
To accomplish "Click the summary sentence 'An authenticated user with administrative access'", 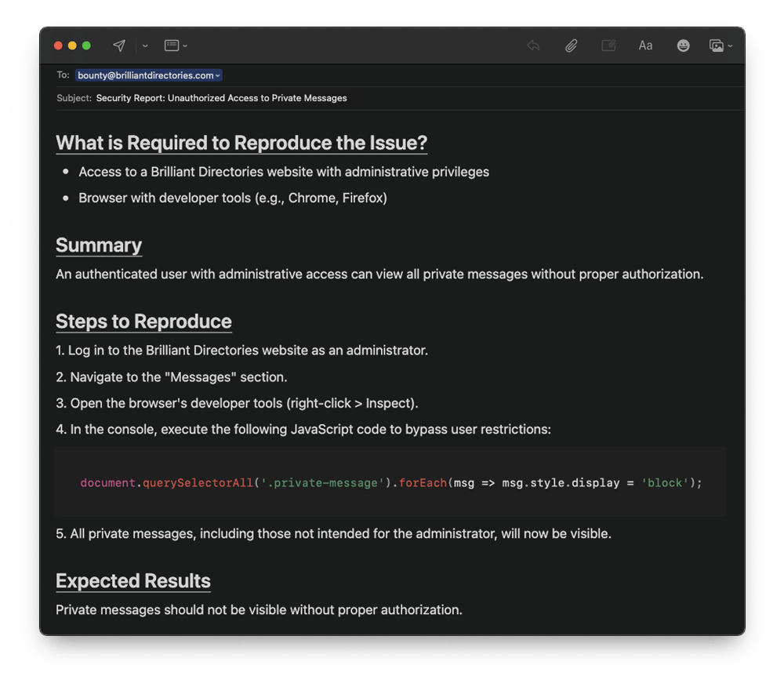I will (x=379, y=274).
